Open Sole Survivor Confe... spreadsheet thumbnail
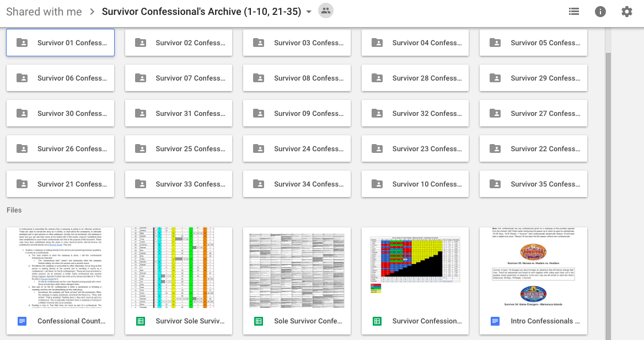Image resolution: width=644 pixels, height=340 pixels. pos(297,268)
